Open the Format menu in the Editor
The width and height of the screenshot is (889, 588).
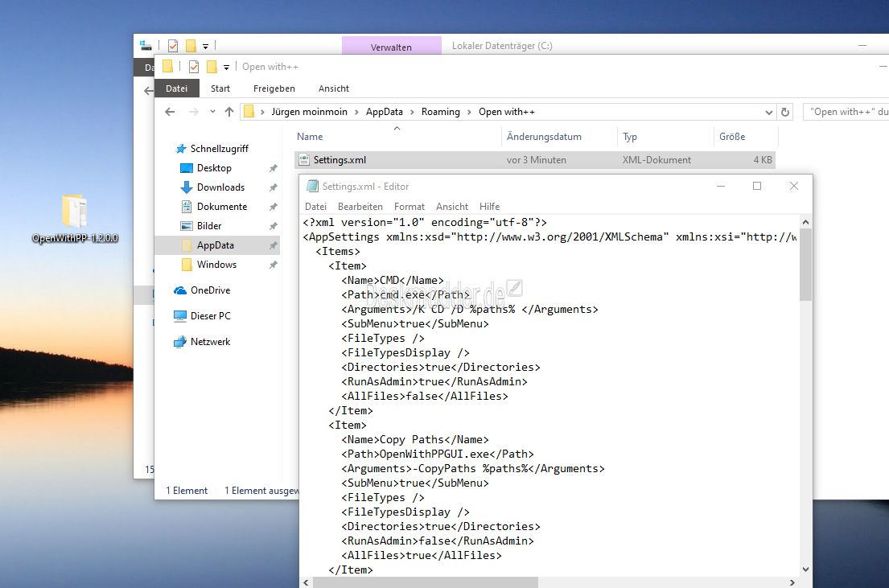click(410, 207)
